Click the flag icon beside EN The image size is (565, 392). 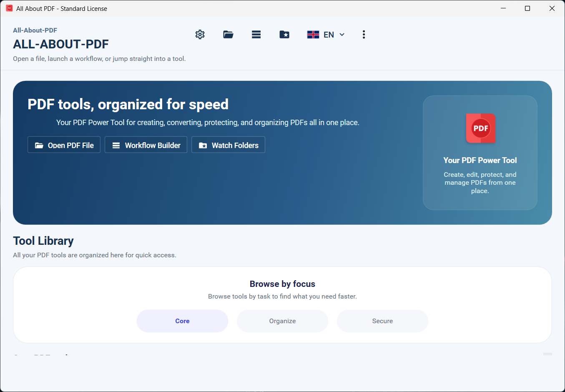(x=313, y=35)
